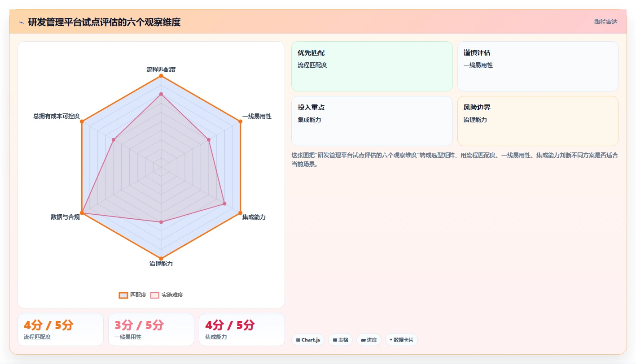This screenshot has width=636, height=364.
Task: Click the lightning icon before the title
Action: tap(21, 22)
